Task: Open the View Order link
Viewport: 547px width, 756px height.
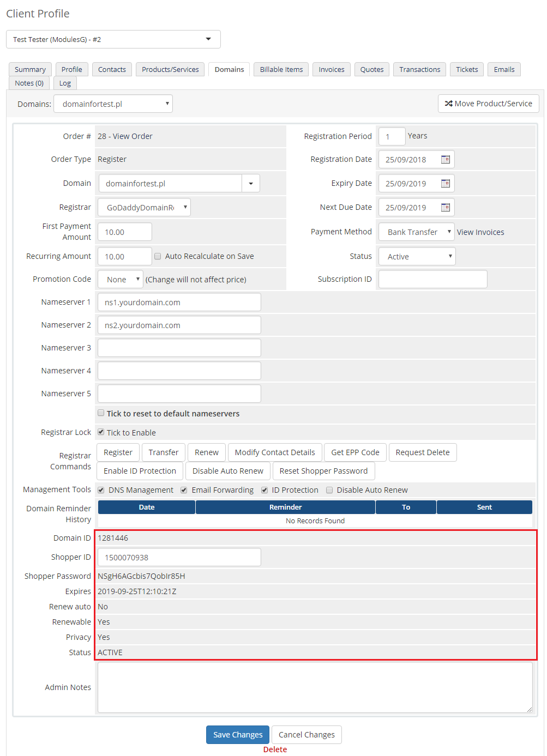Action: (133, 136)
